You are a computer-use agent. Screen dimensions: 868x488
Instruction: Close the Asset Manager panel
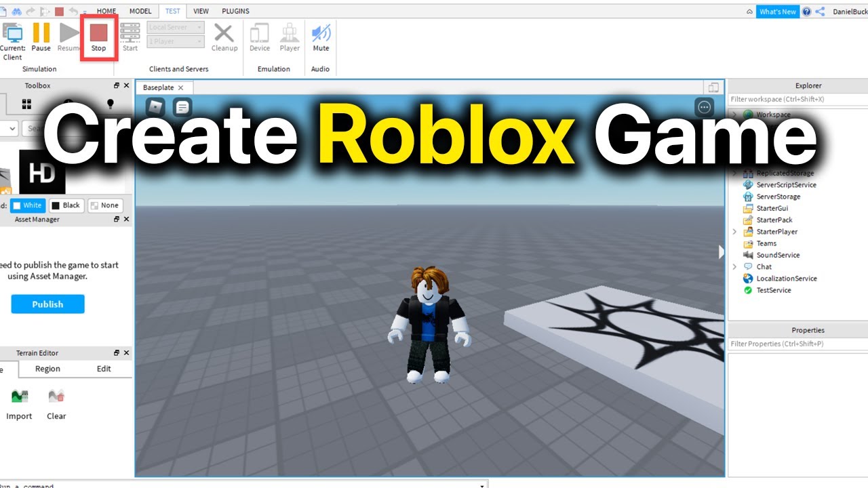click(x=127, y=219)
